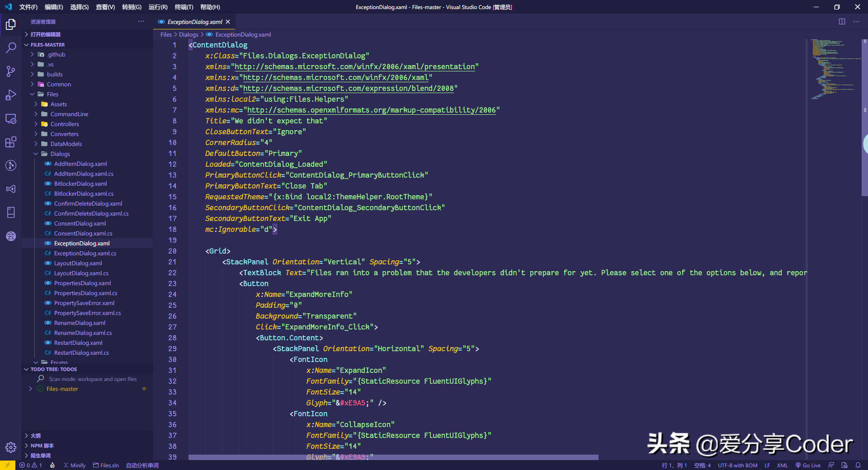Close the ExceptionDialog.xaml tab
868x470 pixels.
click(x=228, y=22)
